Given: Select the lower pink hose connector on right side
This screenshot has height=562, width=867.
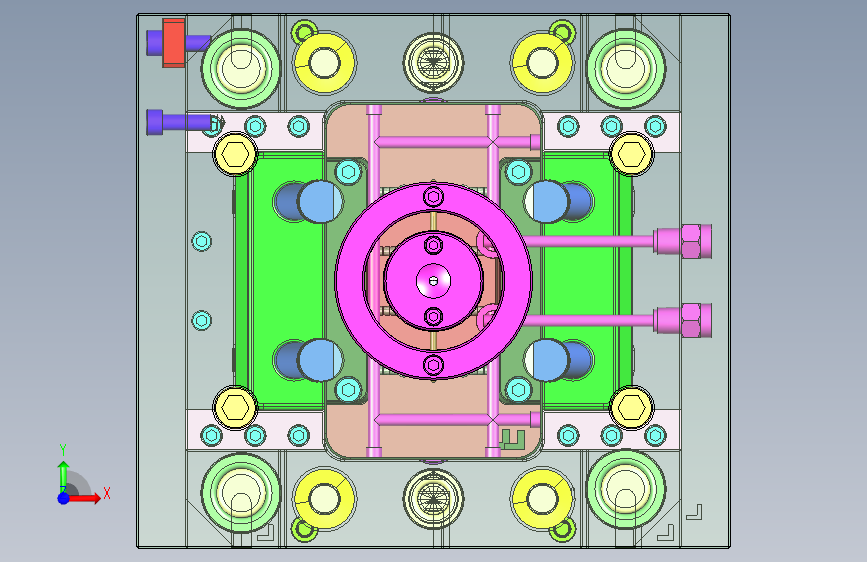Looking at the screenshot, I should 682,320.
